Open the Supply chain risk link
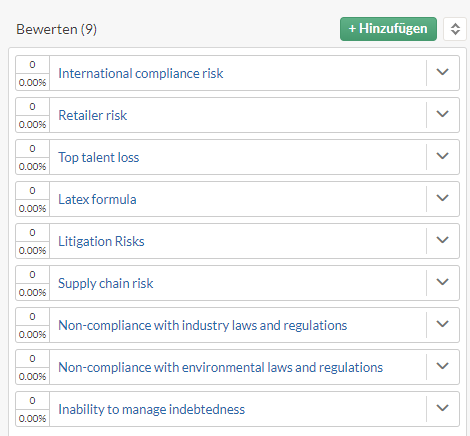Screen dimensions: 470x436 click(106, 283)
